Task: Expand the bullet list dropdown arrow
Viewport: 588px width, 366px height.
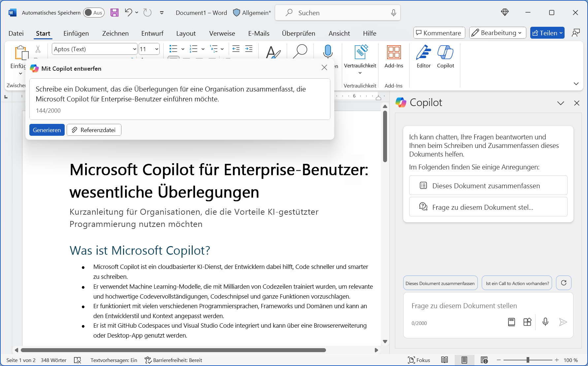Action: 183,49
